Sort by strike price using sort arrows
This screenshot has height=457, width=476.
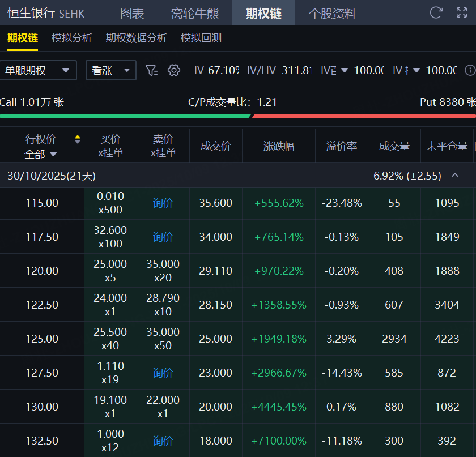pyautogui.click(x=77, y=139)
